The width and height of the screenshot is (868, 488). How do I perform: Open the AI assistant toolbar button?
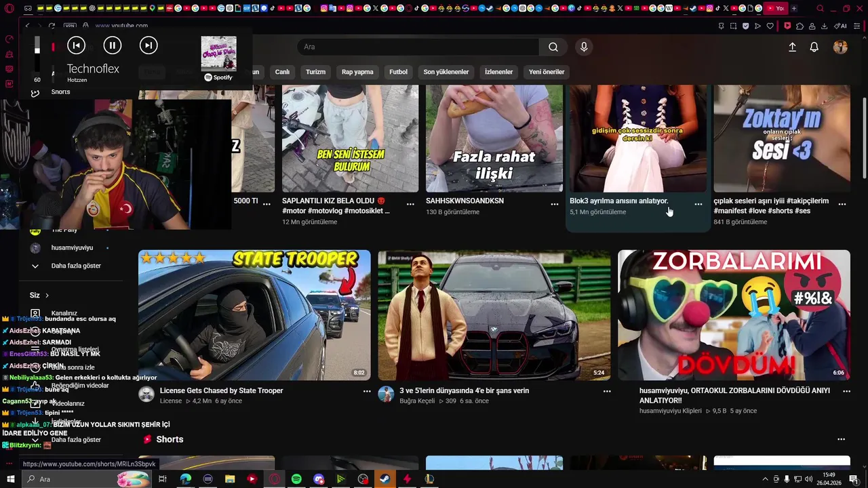841,26
